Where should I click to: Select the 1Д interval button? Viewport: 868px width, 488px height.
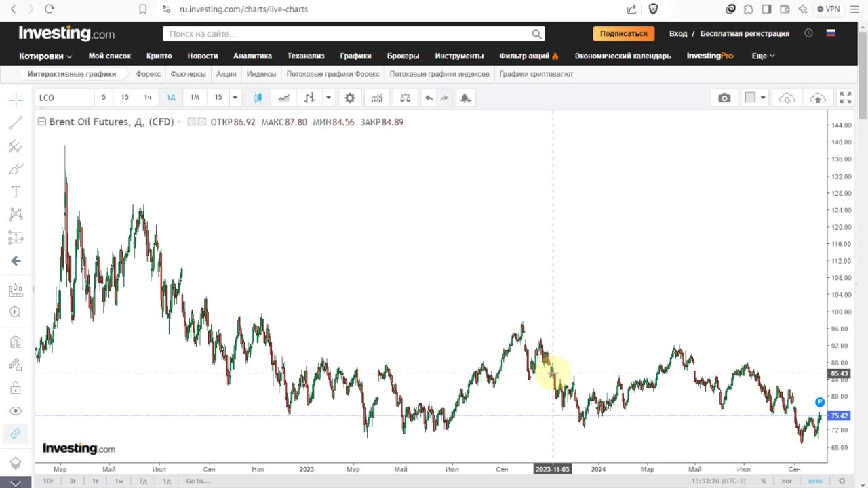click(x=171, y=98)
